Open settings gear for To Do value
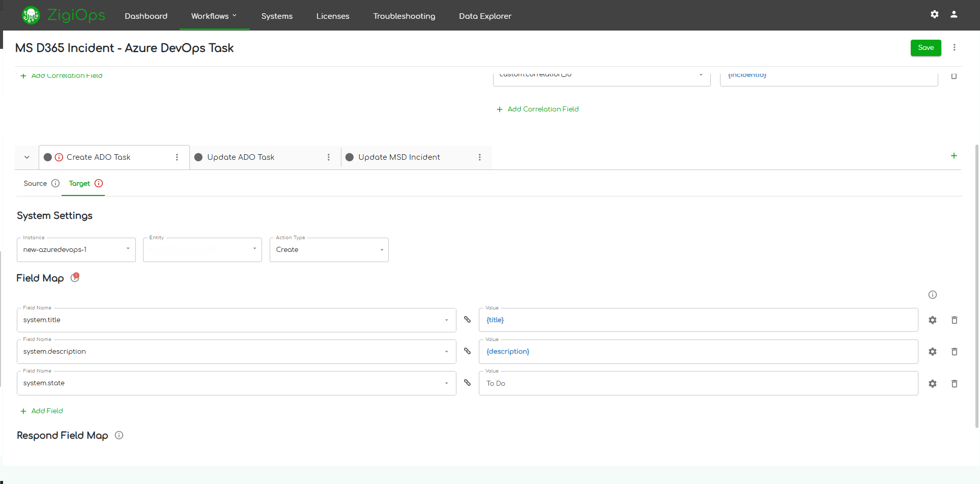The height and width of the screenshot is (484, 980). point(933,384)
